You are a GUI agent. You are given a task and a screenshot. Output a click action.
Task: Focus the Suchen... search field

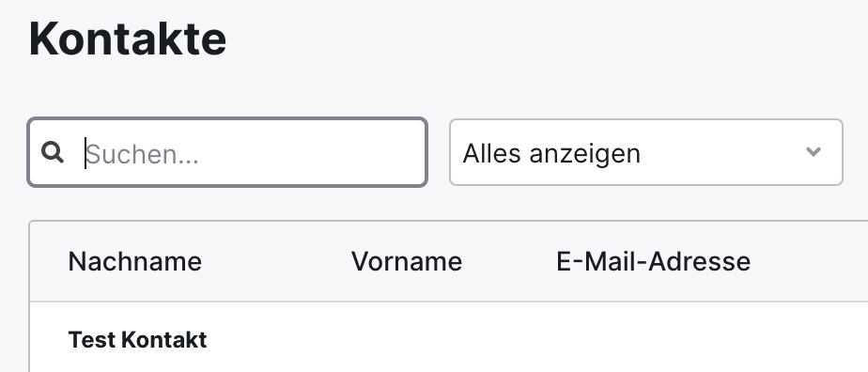pyautogui.click(x=227, y=152)
